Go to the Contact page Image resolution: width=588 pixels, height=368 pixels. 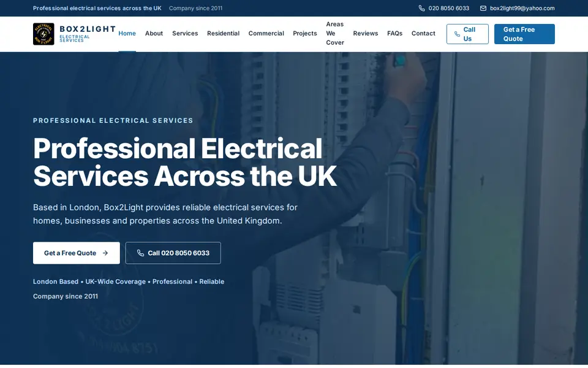(423, 33)
